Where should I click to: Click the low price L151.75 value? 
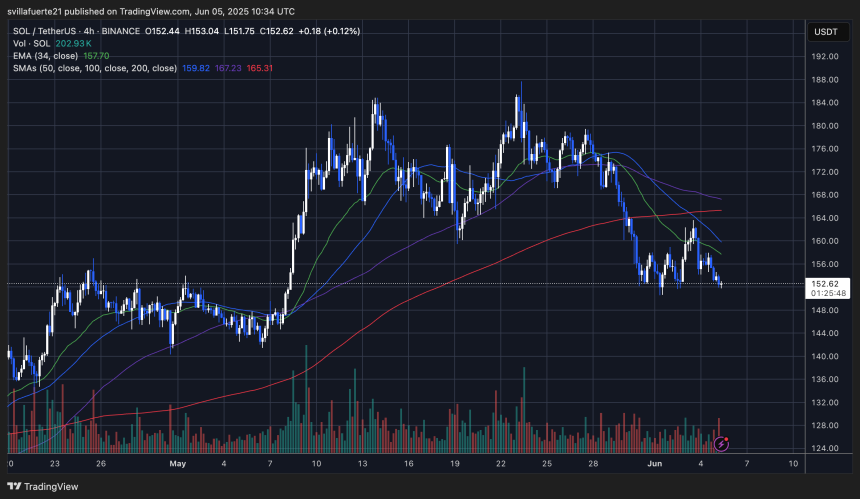(x=239, y=31)
